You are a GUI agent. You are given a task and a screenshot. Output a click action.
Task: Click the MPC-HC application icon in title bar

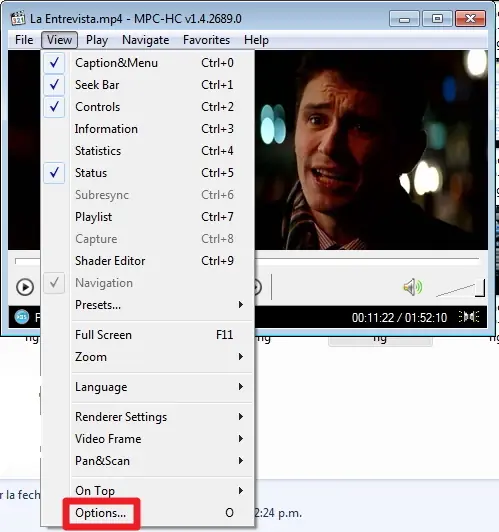pos(18,18)
